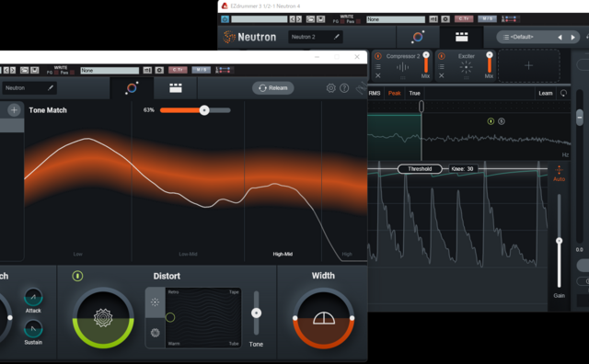Open None sidechain dropdown in front window
Screen dimensions: 589x364
(x=110, y=70)
